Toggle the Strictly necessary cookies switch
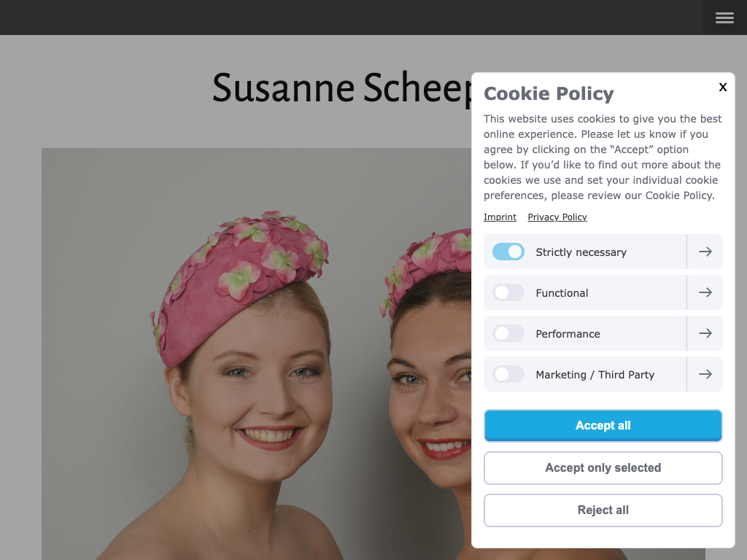The image size is (747, 560). click(x=508, y=252)
